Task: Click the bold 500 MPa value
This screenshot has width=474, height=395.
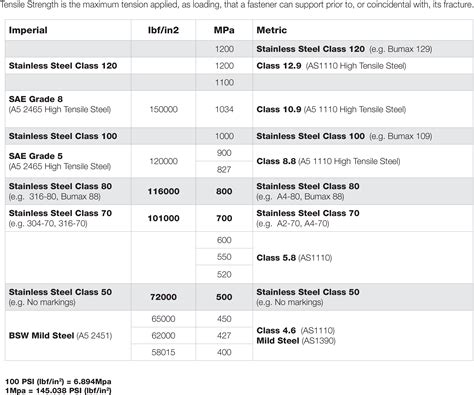Action: [224, 297]
